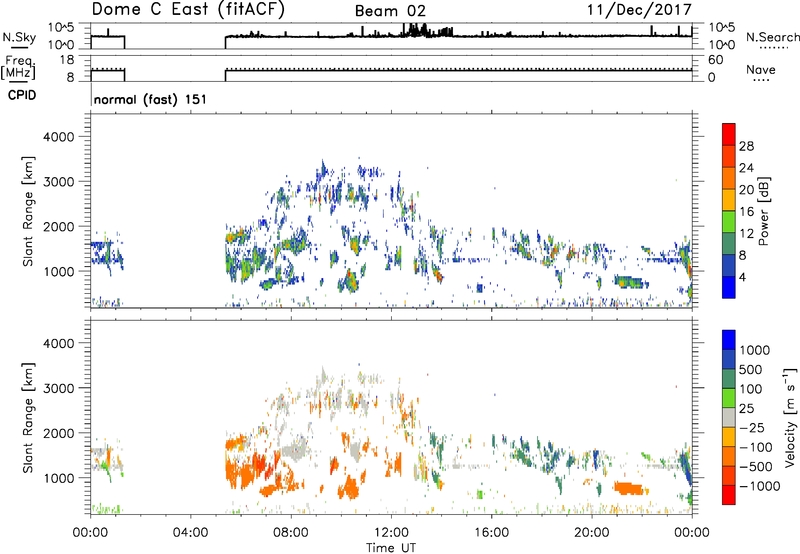This screenshot has height=554, width=800.
Task: Click the 'CPID' row label
Action: [22, 95]
